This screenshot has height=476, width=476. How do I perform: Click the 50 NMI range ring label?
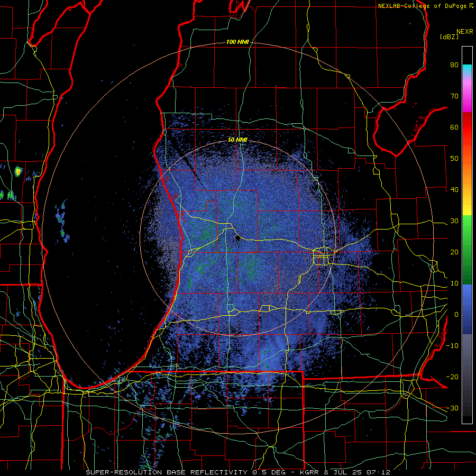[x=237, y=140]
